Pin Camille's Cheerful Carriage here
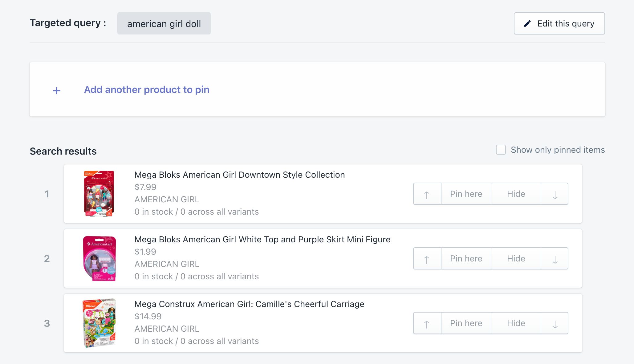 click(466, 323)
